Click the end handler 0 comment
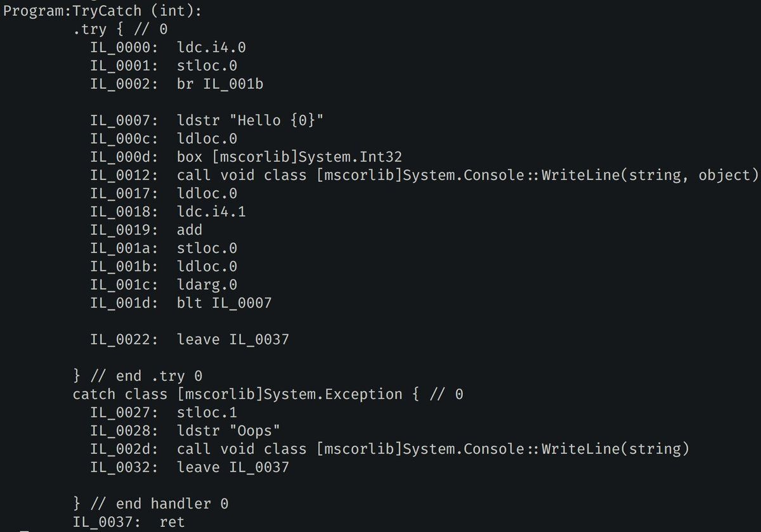Image resolution: width=761 pixels, height=532 pixels. click(x=150, y=504)
